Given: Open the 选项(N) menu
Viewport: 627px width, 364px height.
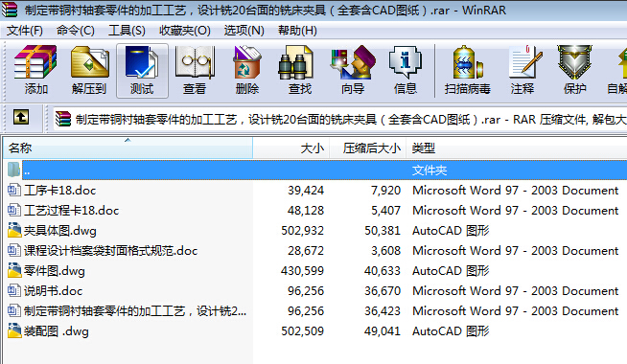Looking at the screenshot, I should [x=244, y=31].
